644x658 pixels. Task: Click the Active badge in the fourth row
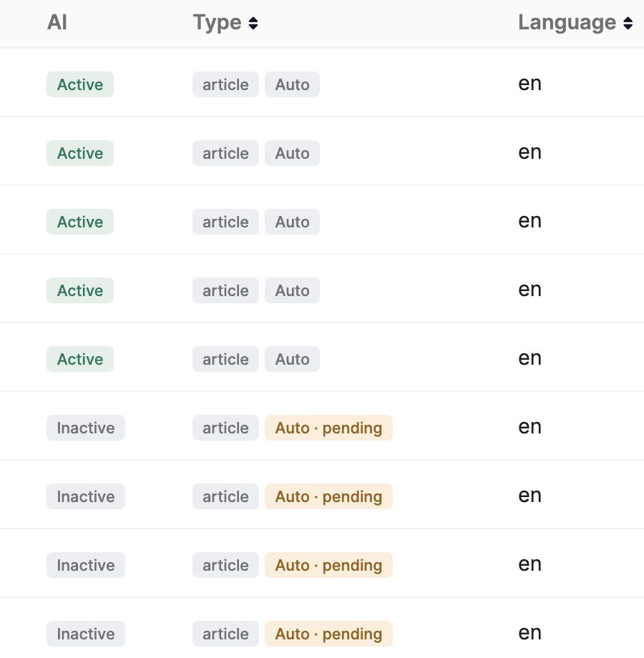[x=80, y=290]
